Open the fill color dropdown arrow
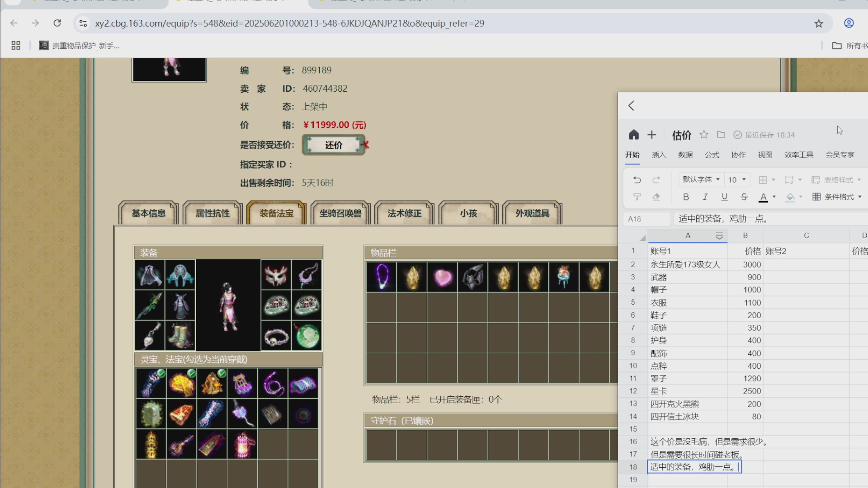The width and height of the screenshot is (868, 488). point(801,197)
